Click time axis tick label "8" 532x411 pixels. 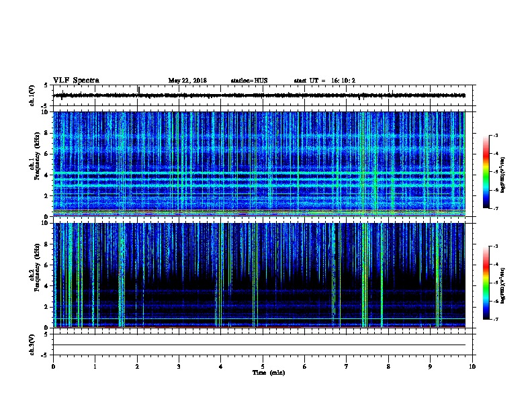tap(388, 367)
